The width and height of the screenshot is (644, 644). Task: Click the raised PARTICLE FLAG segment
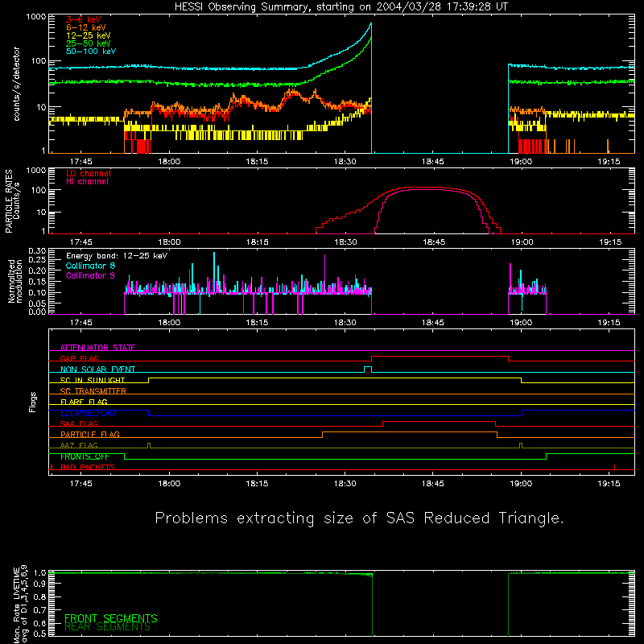coord(410,432)
